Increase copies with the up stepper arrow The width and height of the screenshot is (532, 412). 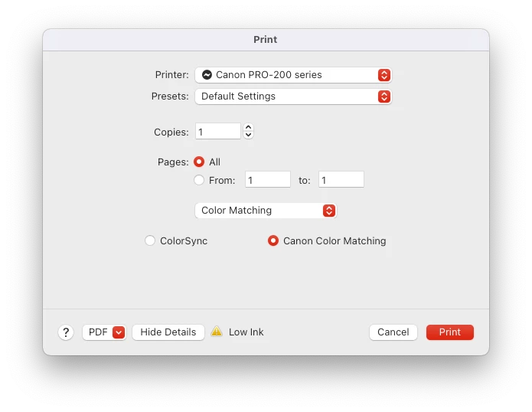click(x=248, y=127)
